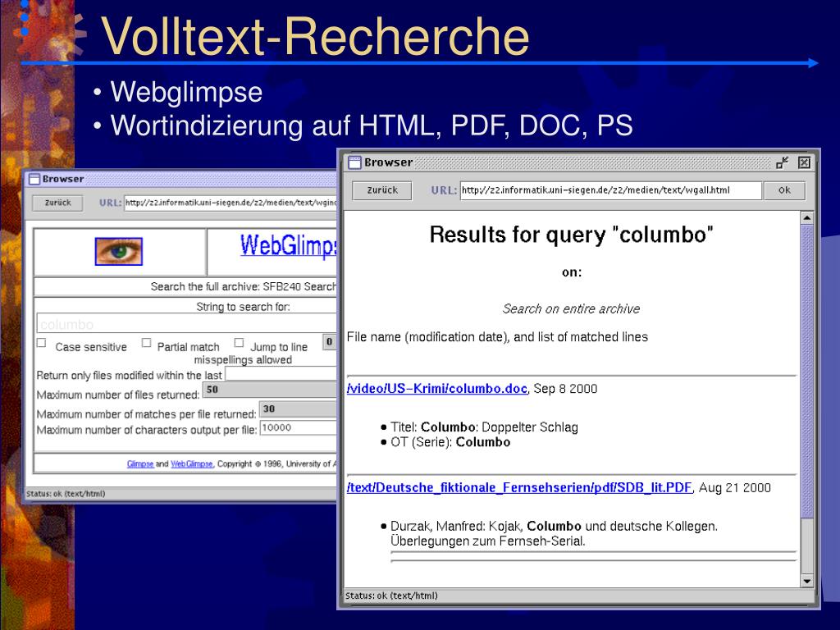Enable Jump to line checkbox
840x630 pixels.
tap(239, 343)
